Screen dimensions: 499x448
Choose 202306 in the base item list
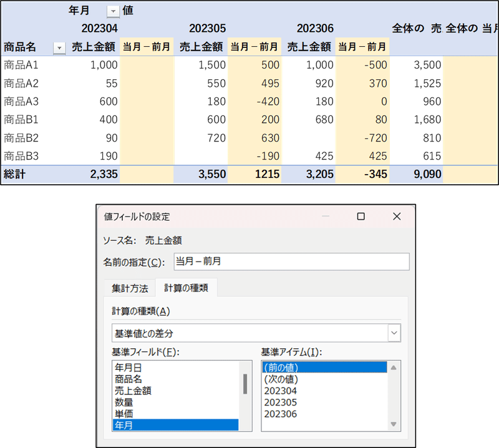(x=324, y=414)
